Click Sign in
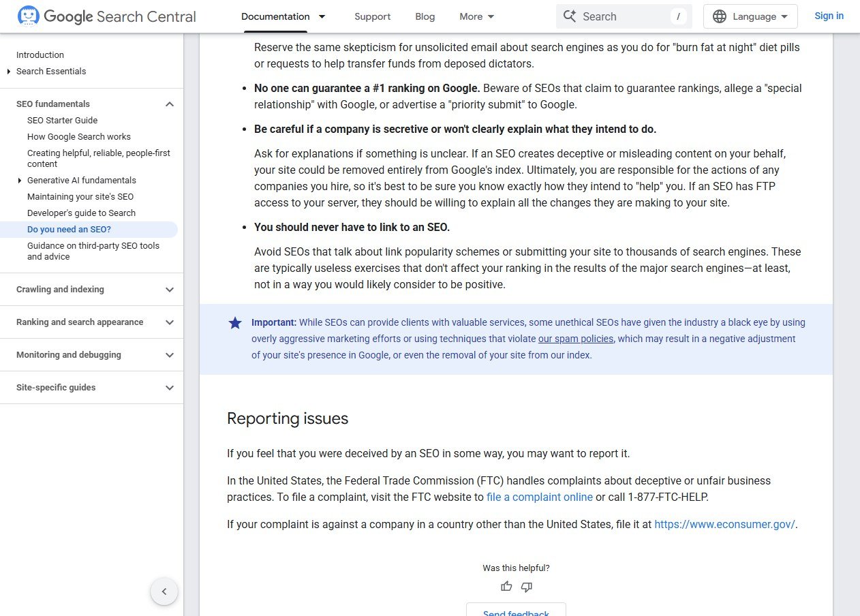The height and width of the screenshot is (616, 860). (829, 16)
